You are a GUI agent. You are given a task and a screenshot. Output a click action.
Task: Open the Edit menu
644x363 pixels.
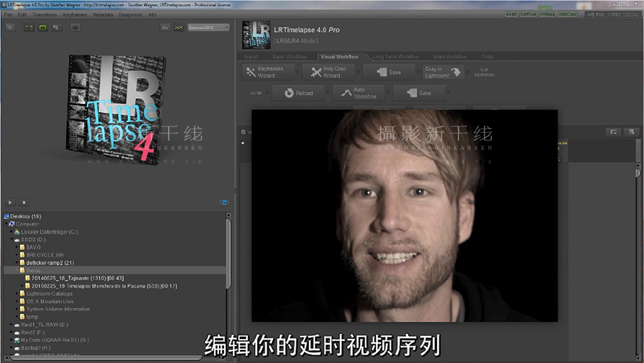(x=22, y=14)
